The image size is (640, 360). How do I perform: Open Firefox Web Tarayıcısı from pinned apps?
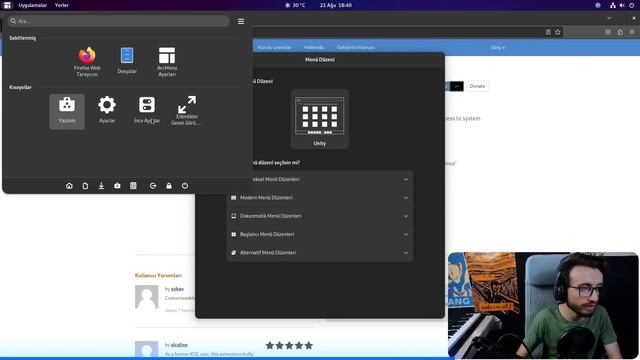pos(87,62)
